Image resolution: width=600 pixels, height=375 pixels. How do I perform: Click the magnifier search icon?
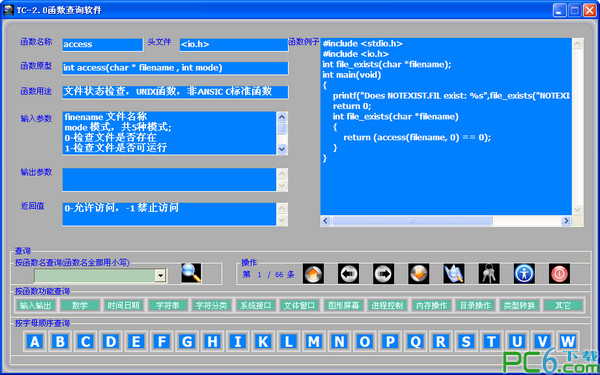click(x=191, y=273)
